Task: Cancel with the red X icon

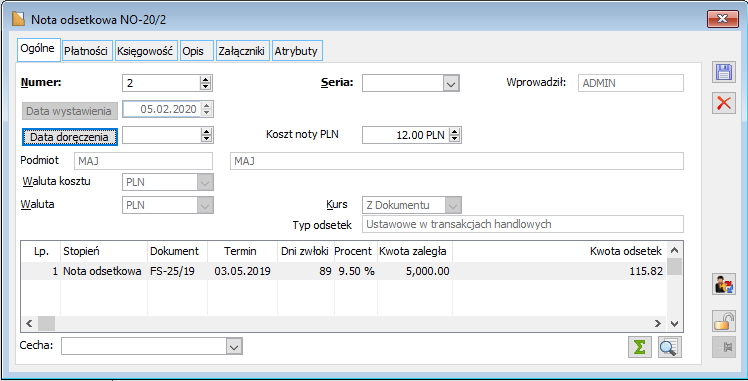Action: [724, 103]
